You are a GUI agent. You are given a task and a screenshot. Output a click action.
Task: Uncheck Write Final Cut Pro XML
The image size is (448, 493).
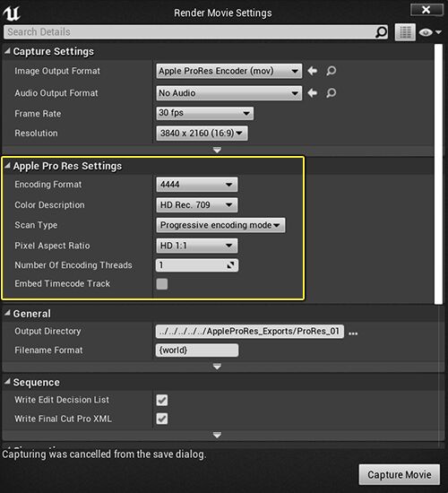point(162,419)
